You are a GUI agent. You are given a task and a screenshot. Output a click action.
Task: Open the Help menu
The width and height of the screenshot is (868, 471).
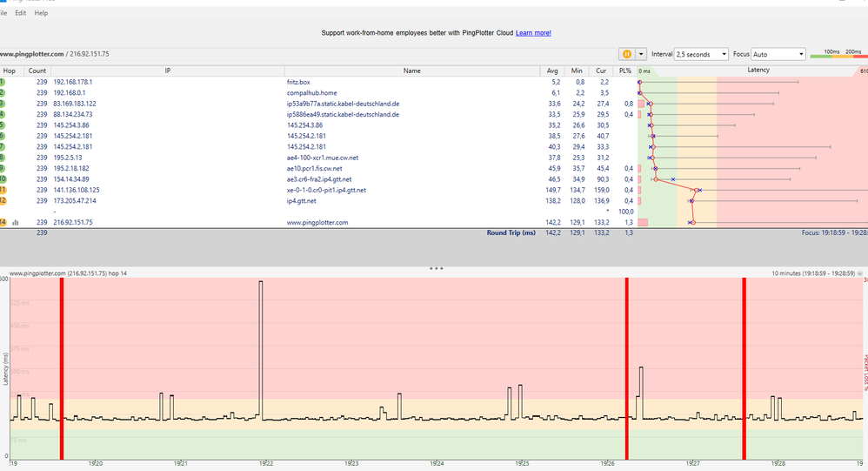[x=41, y=13]
